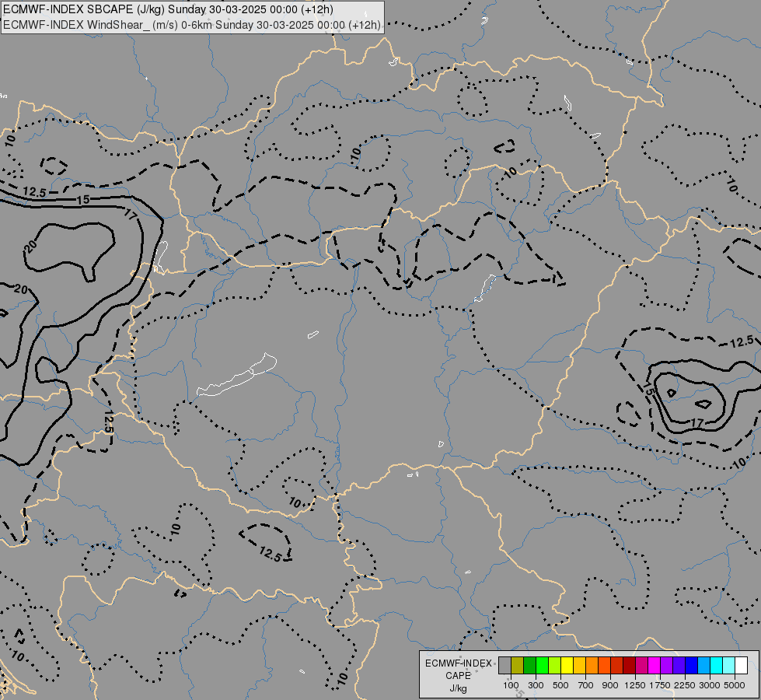Image resolution: width=761 pixels, height=700 pixels.
Task: Click the amber swatch left of 700 tick
Action: coord(579,666)
